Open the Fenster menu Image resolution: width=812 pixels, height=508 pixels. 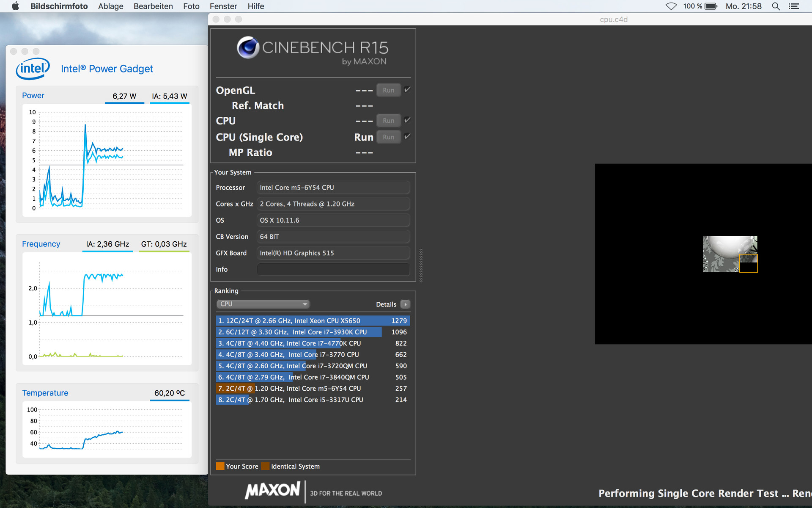(223, 6)
